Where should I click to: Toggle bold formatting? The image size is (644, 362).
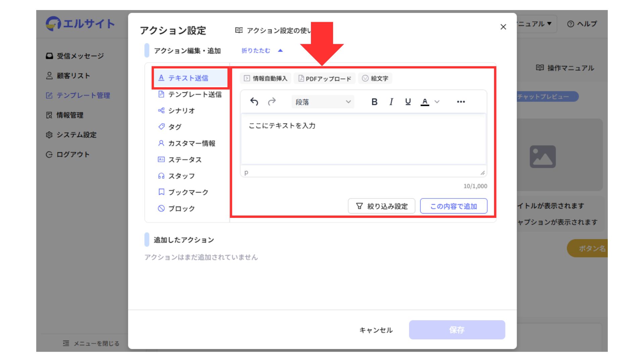tap(374, 102)
